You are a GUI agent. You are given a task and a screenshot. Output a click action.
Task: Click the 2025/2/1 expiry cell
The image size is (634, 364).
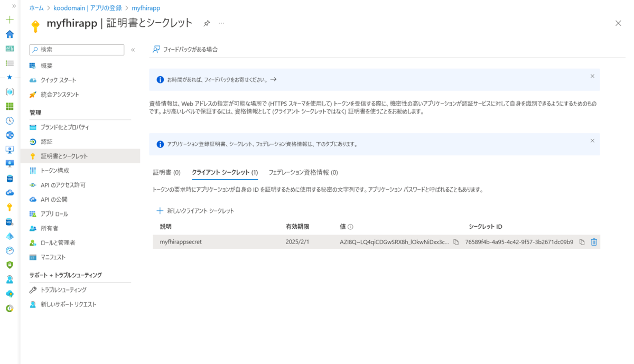[297, 242]
